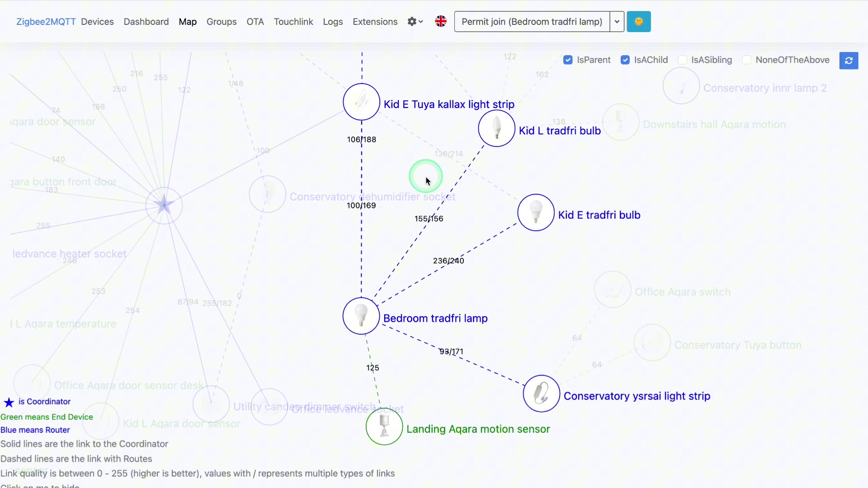The height and width of the screenshot is (488, 868).
Task: Go to the Devices page
Action: click(97, 22)
